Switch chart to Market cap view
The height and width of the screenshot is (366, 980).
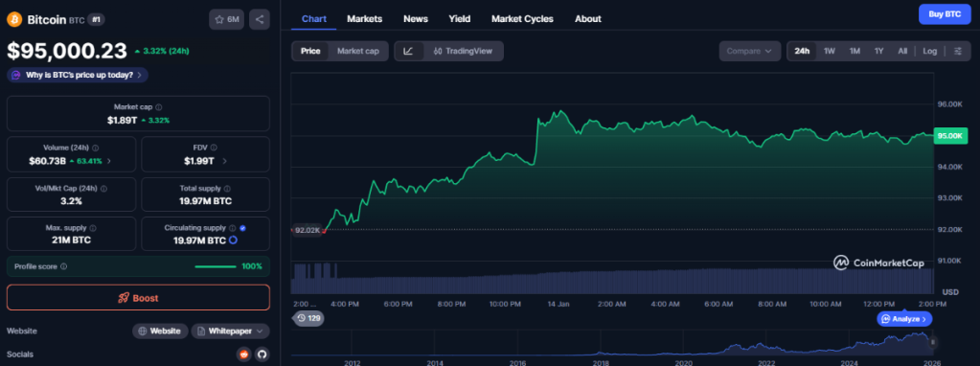tap(358, 51)
